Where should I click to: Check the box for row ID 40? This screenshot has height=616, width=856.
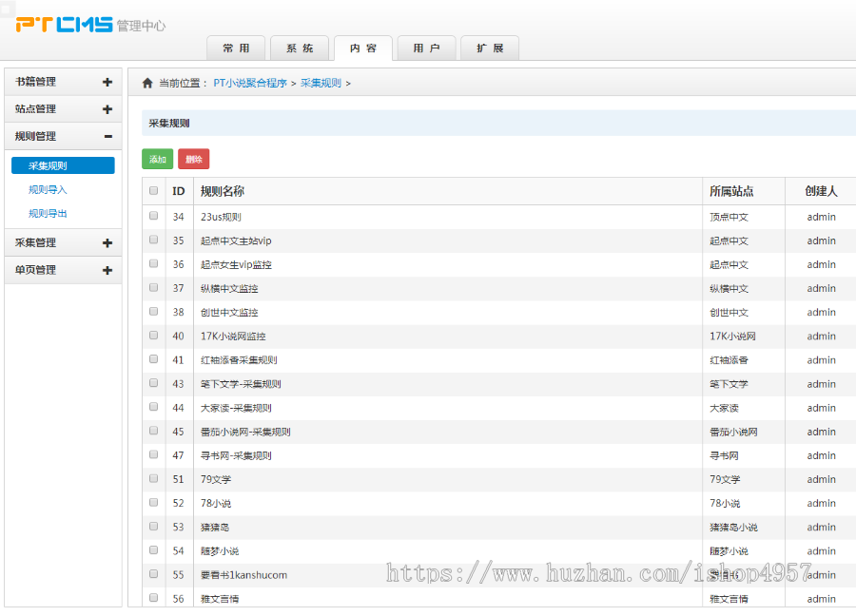tap(153, 336)
